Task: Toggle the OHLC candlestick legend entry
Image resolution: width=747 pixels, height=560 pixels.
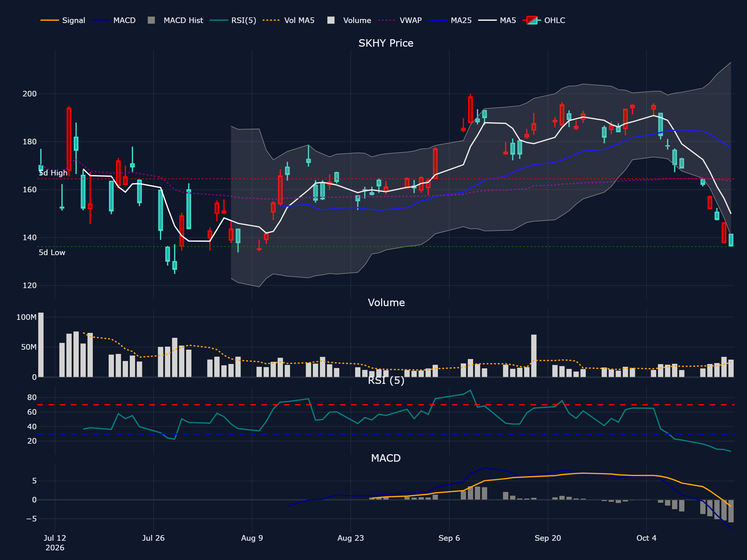Action: [544, 20]
